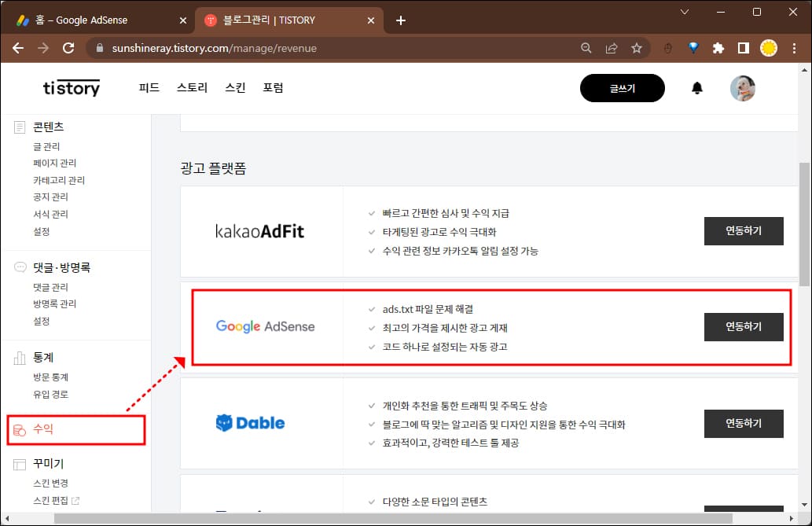The image size is (812, 526).
Task: Open 스킨 편집 in the sidebar
Action: coord(50,501)
